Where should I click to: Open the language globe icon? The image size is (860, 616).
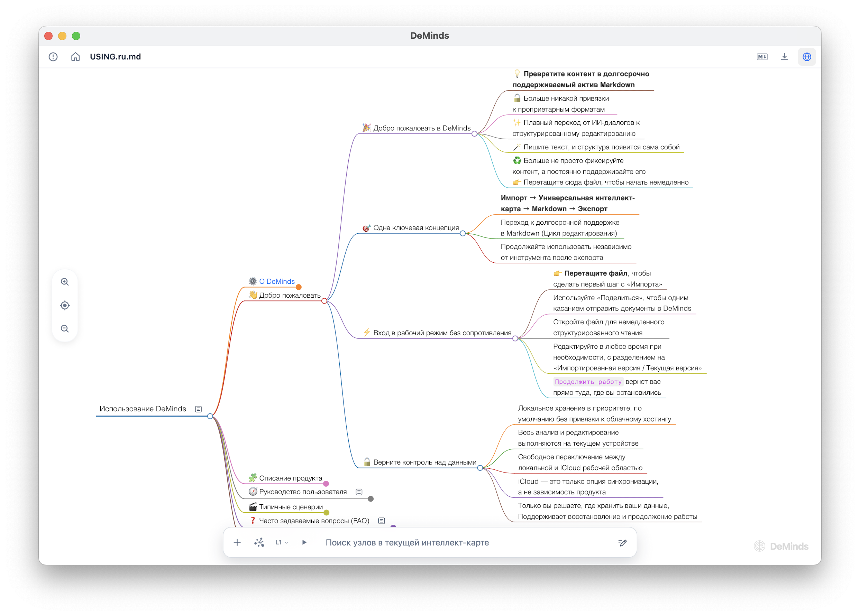coord(806,57)
